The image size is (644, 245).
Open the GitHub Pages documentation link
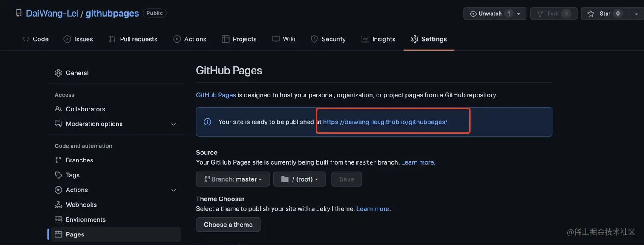tap(216, 95)
